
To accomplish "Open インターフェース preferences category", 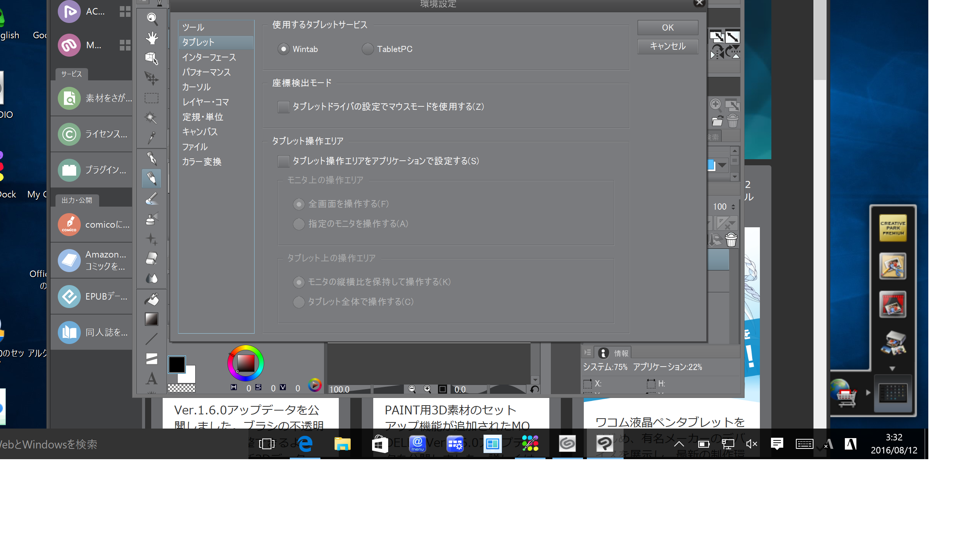I will pyautogui.click(x=209, y=57).
